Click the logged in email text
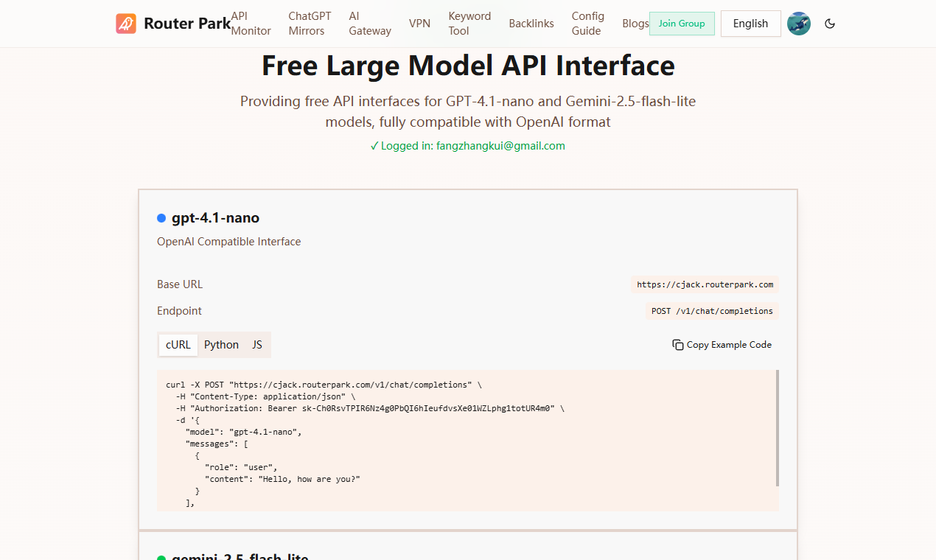Image resolution: width=936 pixels, height=560 pixels. [500, 146]
